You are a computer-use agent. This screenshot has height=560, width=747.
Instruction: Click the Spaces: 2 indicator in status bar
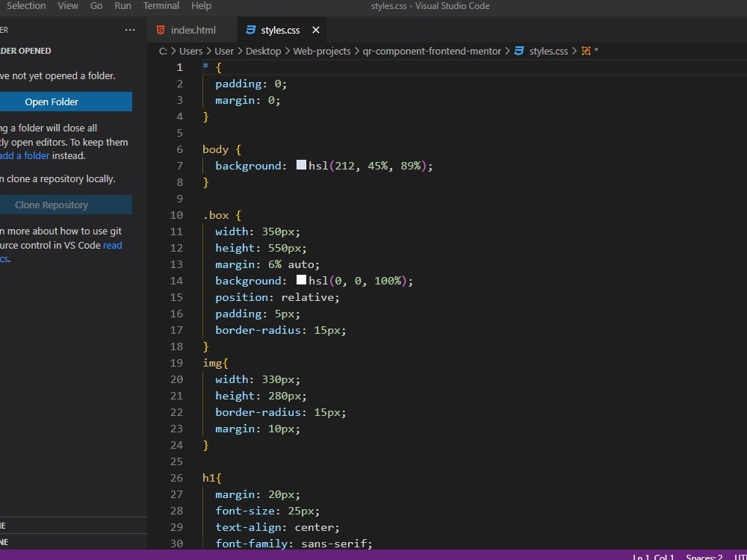tap(703, 557)
